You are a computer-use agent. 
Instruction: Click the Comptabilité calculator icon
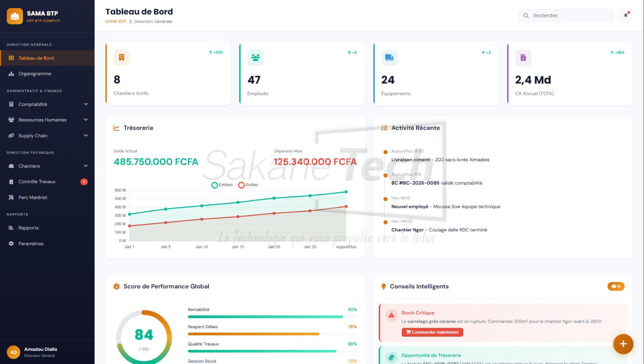[11, 104]
